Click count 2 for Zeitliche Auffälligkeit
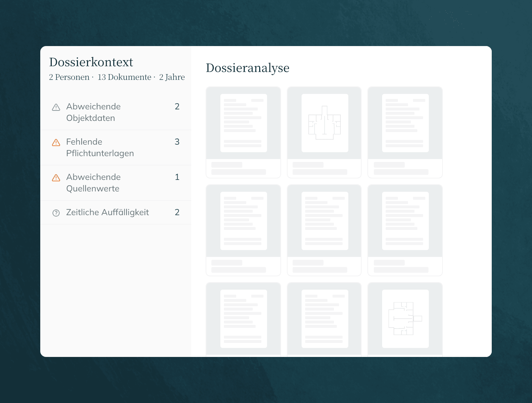Image resolution: width=532 pixels, height=403 pixels. pyautogui.click(x=177, y=212)
